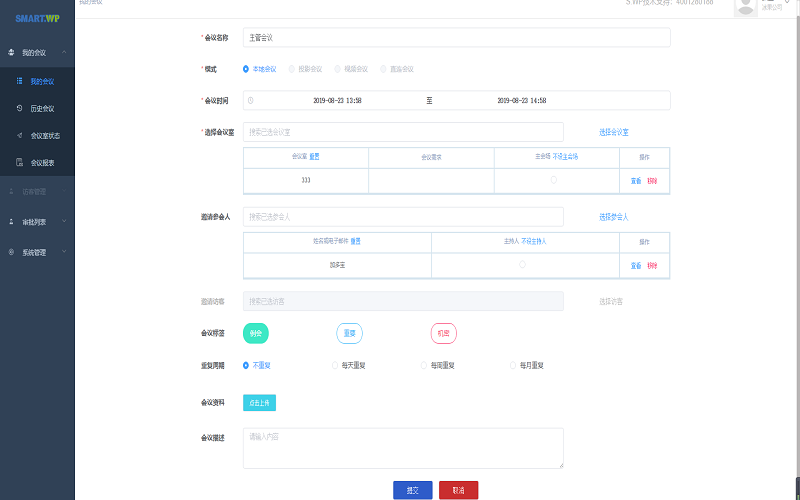Expand the 审批列表 sidebar chevron
The width and height of the screenshot is (800, 500).
[x=64, y=221]
